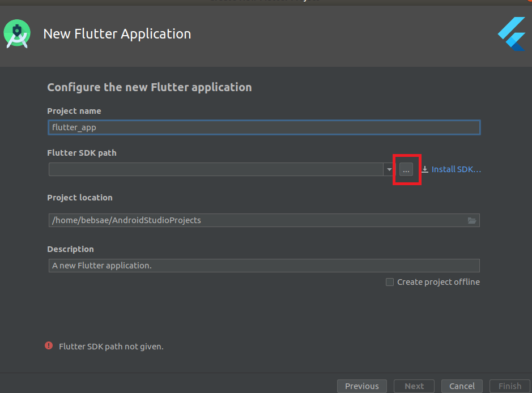Click the Next button
This screenshot has height=393, width=532.
point(414,386)
